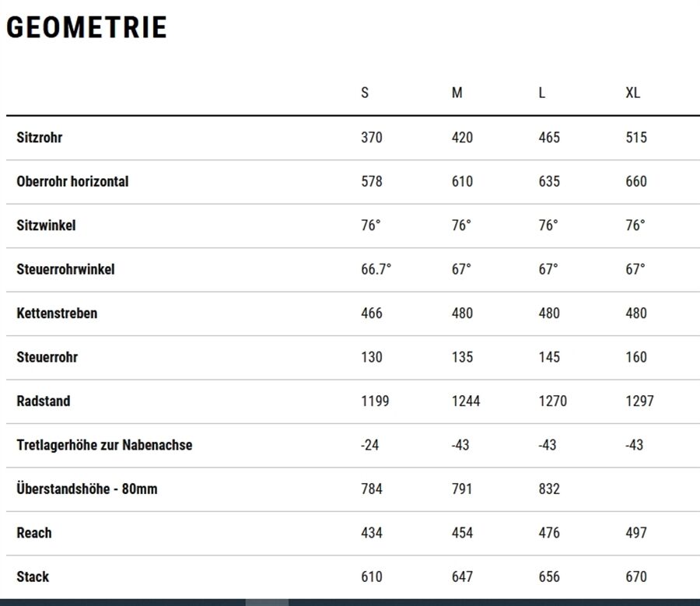700x606 pixels.
Task: Select the XL size column header
Action: [x=632, y=93]
